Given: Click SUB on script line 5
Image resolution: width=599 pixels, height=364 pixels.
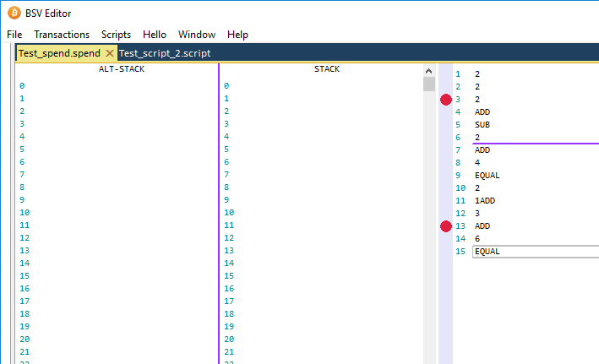Looking at the screenshot, I should 482,125.
